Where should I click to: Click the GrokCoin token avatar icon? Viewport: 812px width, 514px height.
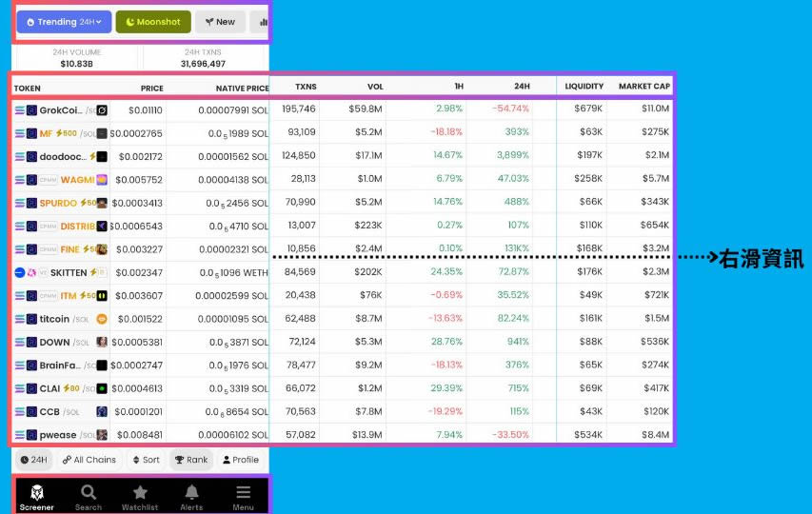[x=102, y=110]
